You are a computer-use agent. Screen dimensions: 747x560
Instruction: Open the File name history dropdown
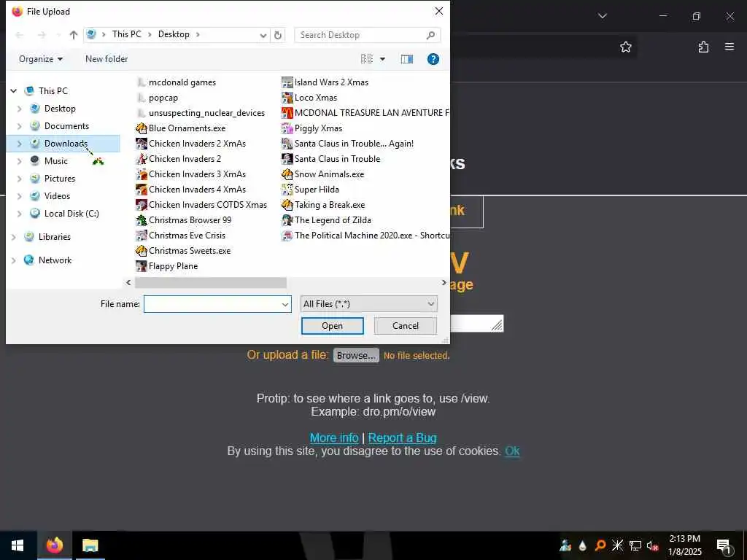tap(285, 304)
